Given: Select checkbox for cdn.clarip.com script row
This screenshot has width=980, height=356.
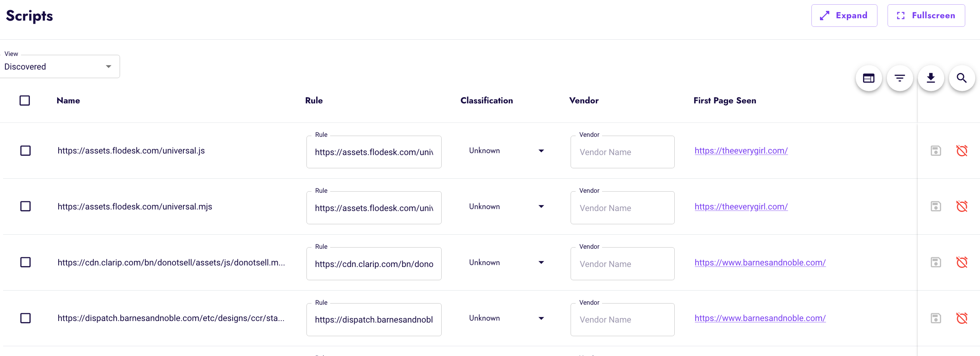Looking at the screenshot, I should pyautogui.click(x=26, y=262).
